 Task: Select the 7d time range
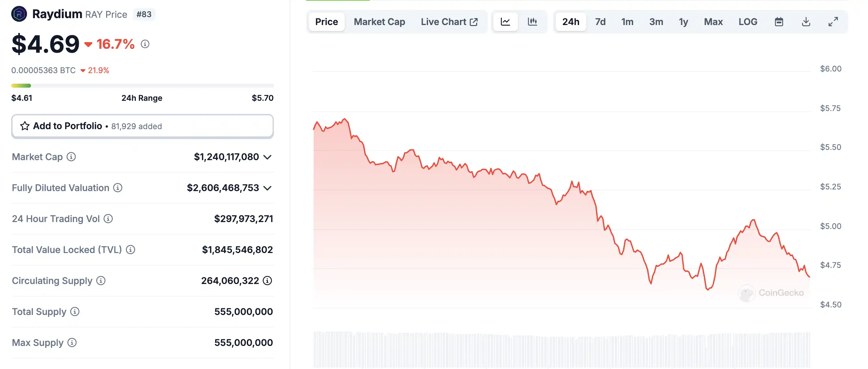coord(600,22)
